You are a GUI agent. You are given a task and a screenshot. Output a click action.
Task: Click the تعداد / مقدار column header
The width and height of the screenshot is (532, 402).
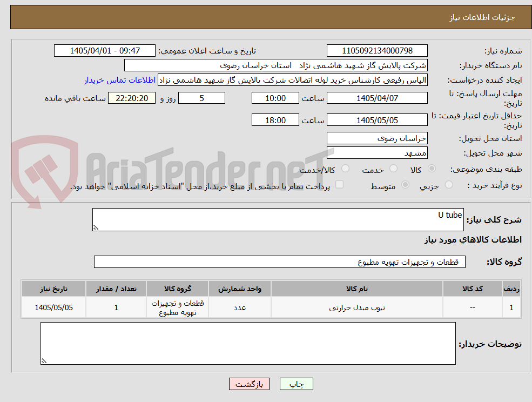pyautogui.click(x=116, y=289)
